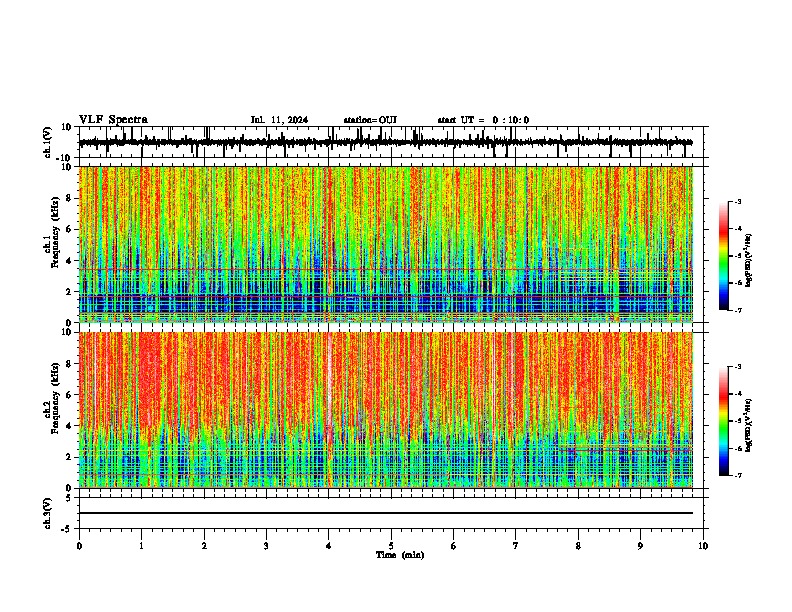Click the time axis tick label '5'
Screen dimensions: 792x612
pos(391,546)
